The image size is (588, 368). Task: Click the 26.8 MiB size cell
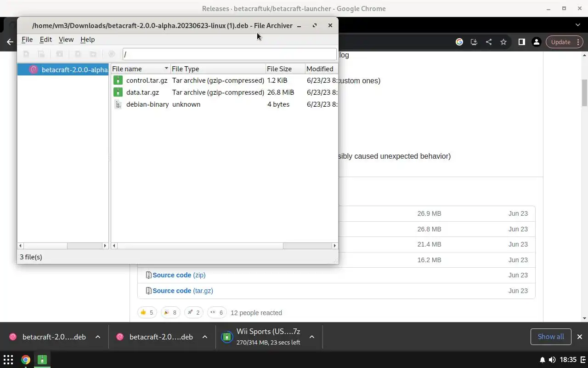click(281, 92)
